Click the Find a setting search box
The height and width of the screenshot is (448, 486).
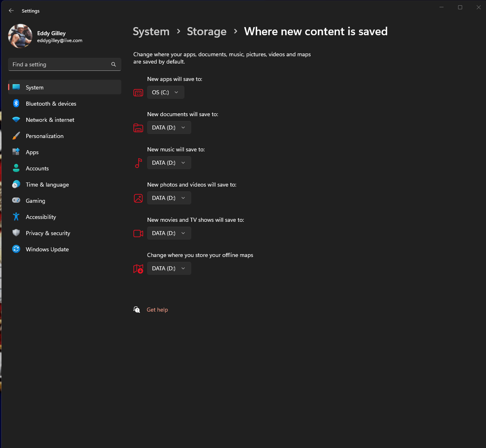point(61,64)
